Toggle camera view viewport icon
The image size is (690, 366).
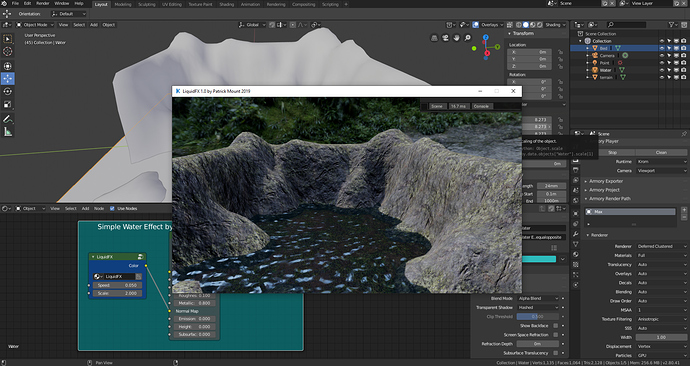pos(445,38)
